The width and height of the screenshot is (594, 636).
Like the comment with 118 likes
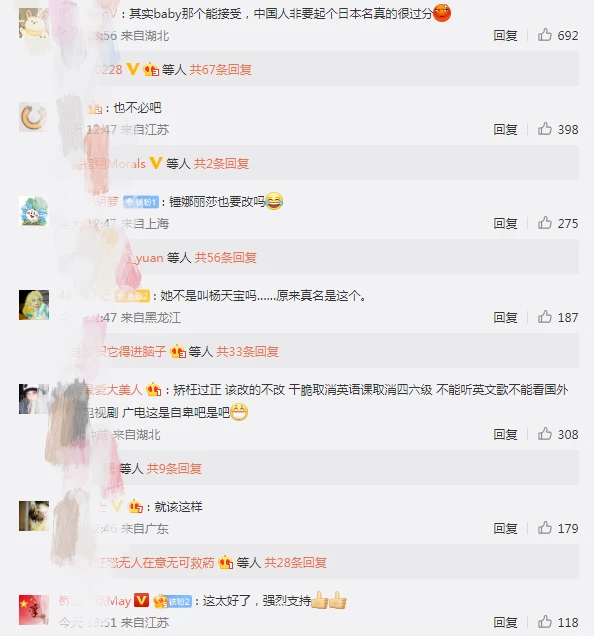pos(545,622)
